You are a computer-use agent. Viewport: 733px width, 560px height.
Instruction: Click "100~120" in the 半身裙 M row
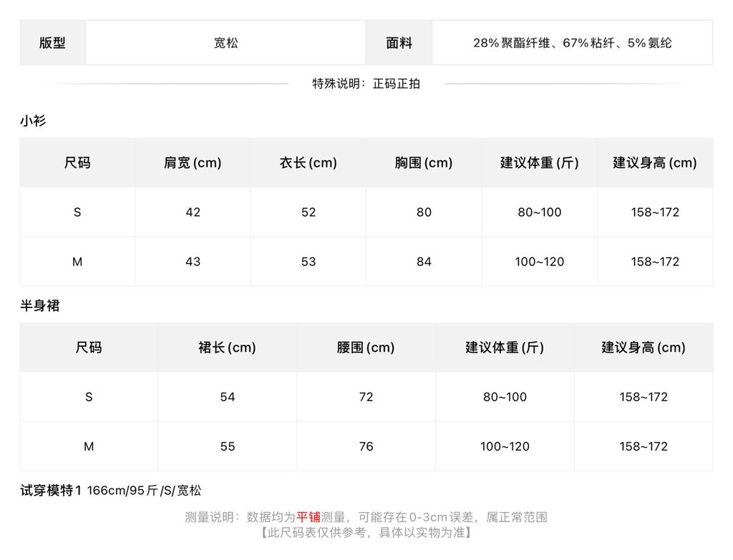tap(505, 446)
